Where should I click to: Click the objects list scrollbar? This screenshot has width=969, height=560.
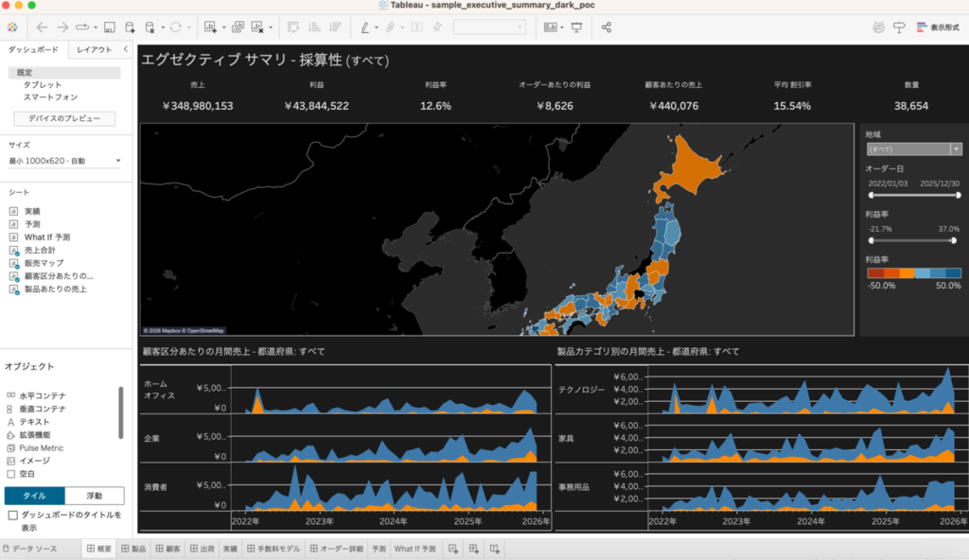(120, 412)
